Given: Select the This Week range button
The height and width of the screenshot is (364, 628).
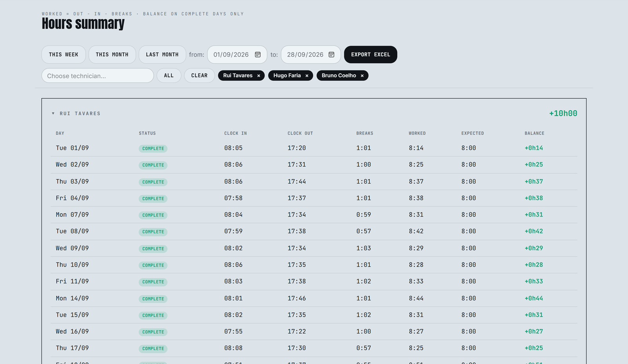Looking at the screenshot, I should [64, 55].
